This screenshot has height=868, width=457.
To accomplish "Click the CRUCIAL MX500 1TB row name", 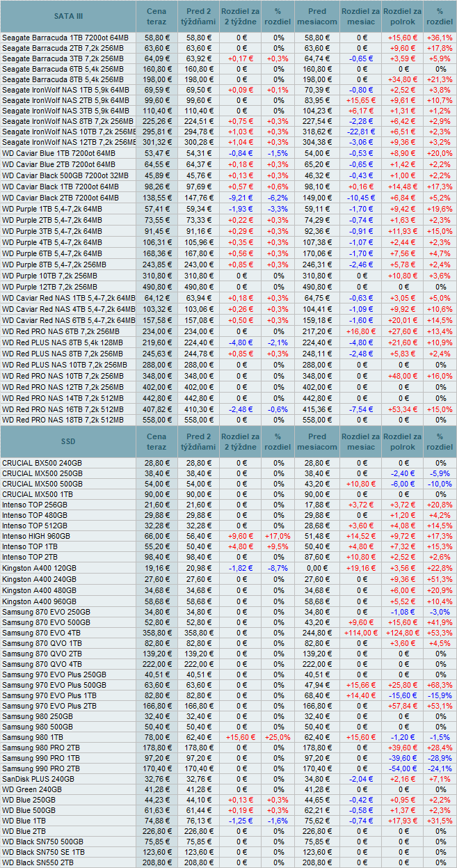I will (38, 494).
